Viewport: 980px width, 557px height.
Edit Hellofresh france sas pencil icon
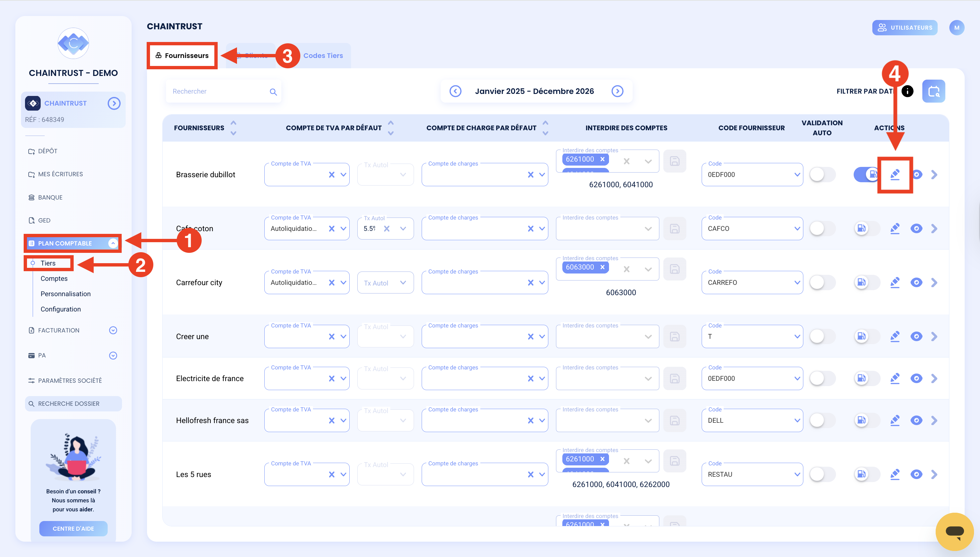click(895, 420)
